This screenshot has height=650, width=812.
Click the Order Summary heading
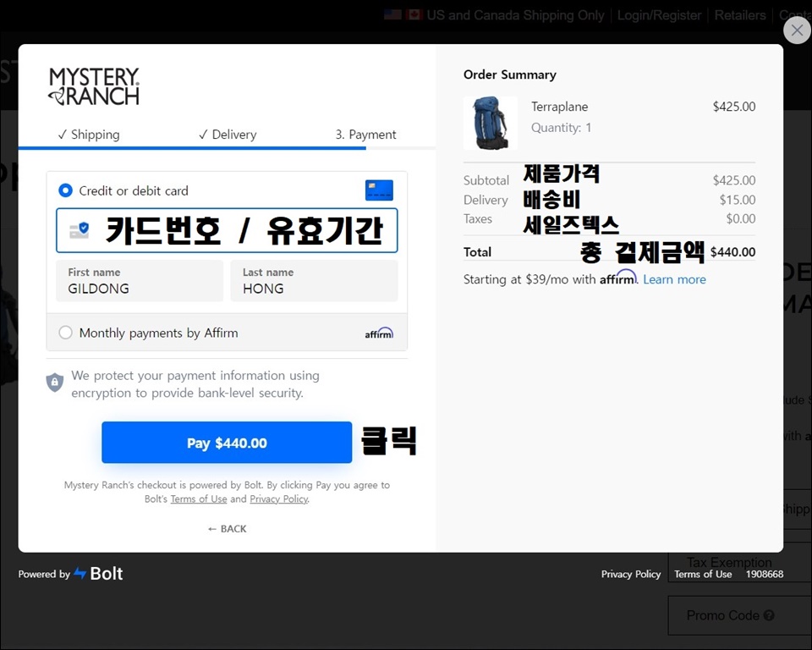pyautogui.click(x=509, y=74)
